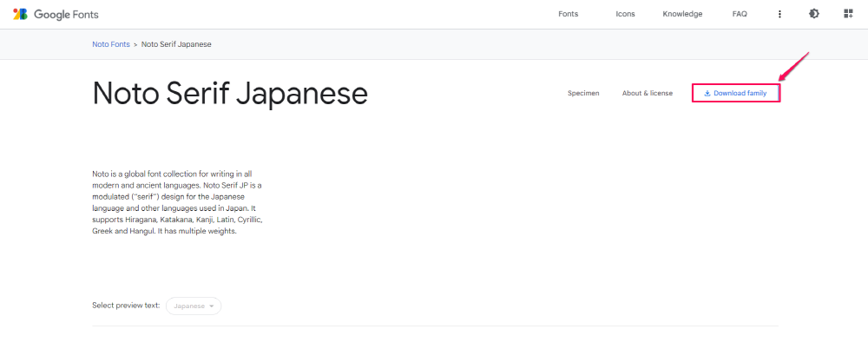Click the preview language dropdown arrow
Screen dimensions: 868x362
pos(212,306)
